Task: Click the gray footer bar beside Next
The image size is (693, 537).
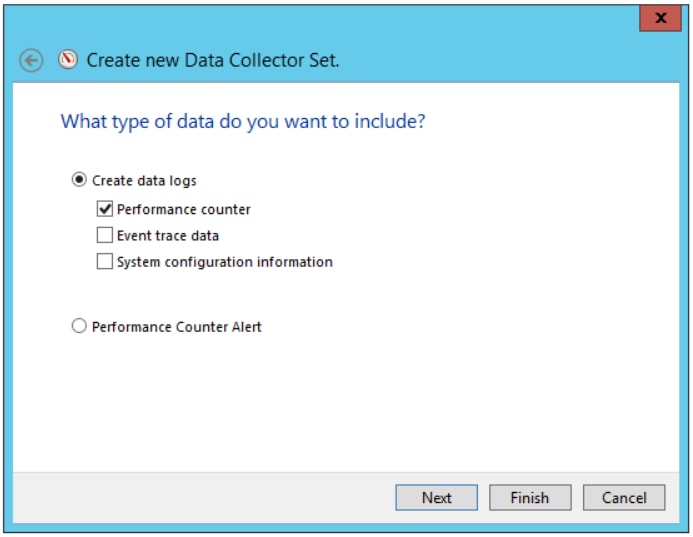Action: pos(203,498)
